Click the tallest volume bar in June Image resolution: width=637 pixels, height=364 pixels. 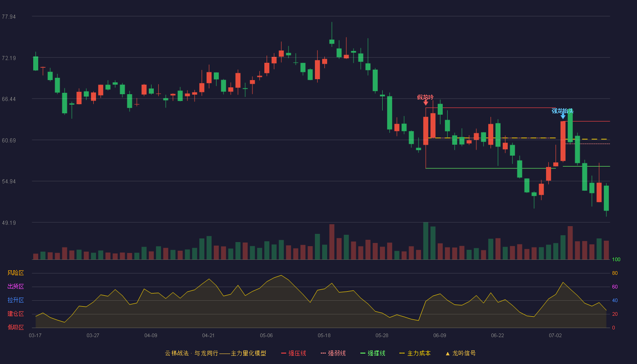click(425, 241)
